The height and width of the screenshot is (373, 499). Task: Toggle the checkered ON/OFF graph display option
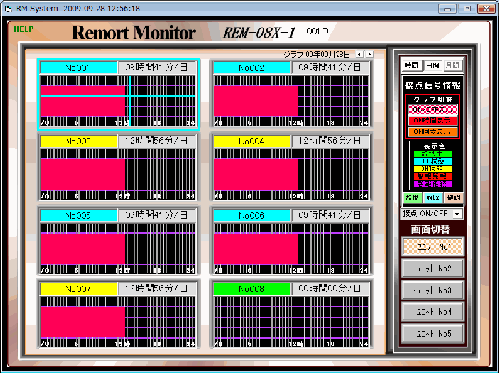[x=433, y=109]
